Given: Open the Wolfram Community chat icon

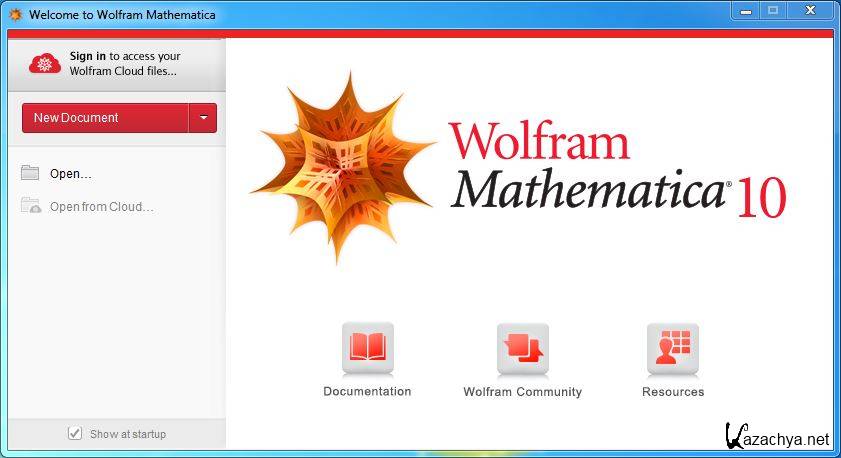Looking at the screenshot, I should (x=522, y=348).
